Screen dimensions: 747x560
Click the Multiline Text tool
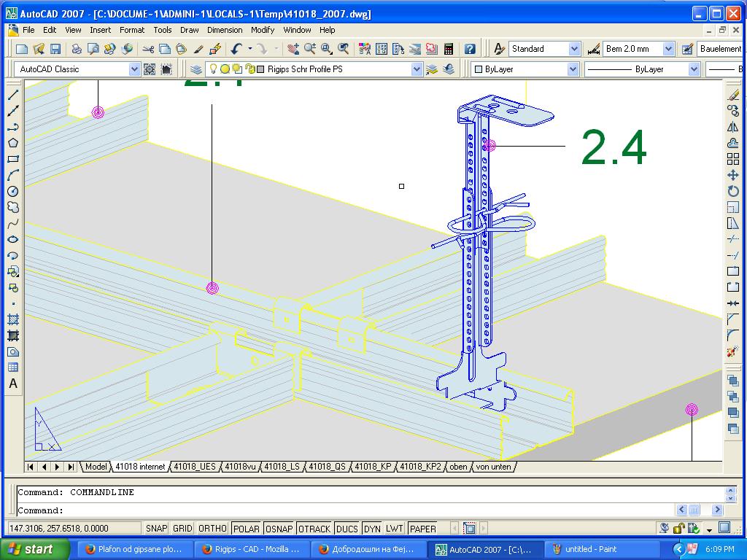click(13, 384)
